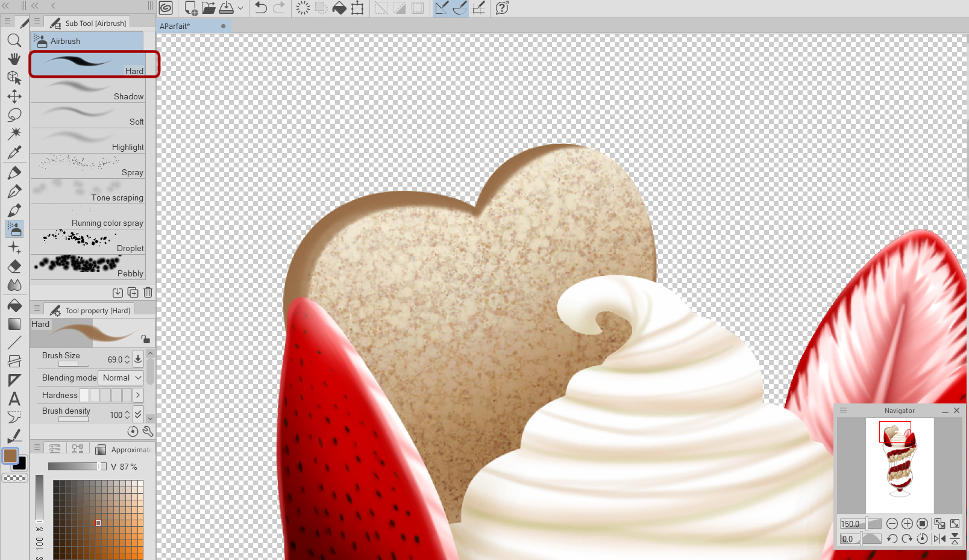Viewport: 969px width, 560px height.
Task: Toggle Snap to Grid
Action: (479, 8)
